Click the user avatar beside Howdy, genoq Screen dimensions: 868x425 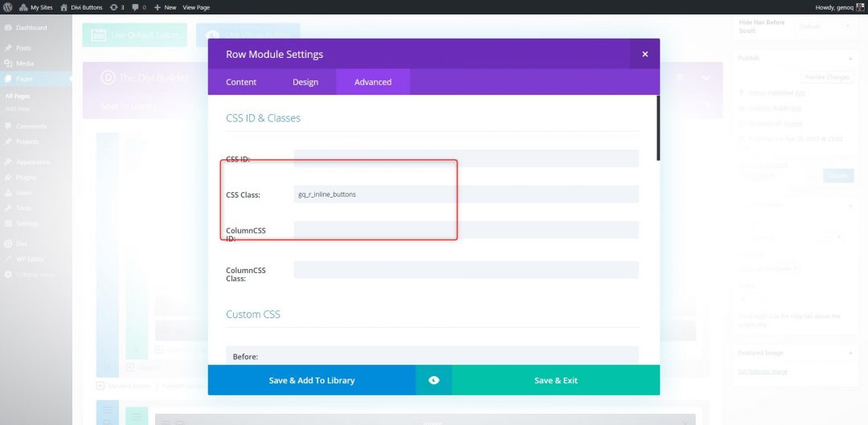pos(859,7)
